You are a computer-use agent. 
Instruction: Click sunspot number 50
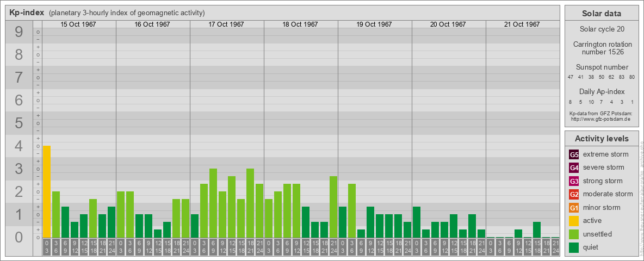tap(601, 77)
